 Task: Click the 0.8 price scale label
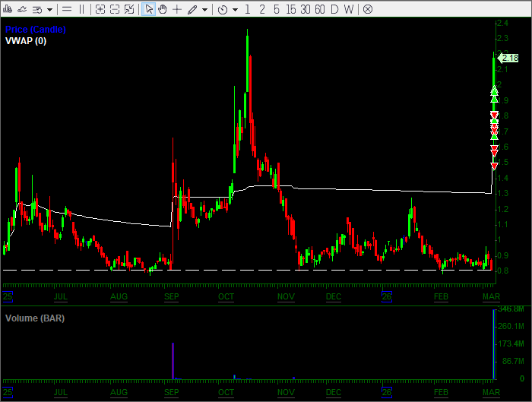click(502, 271)
